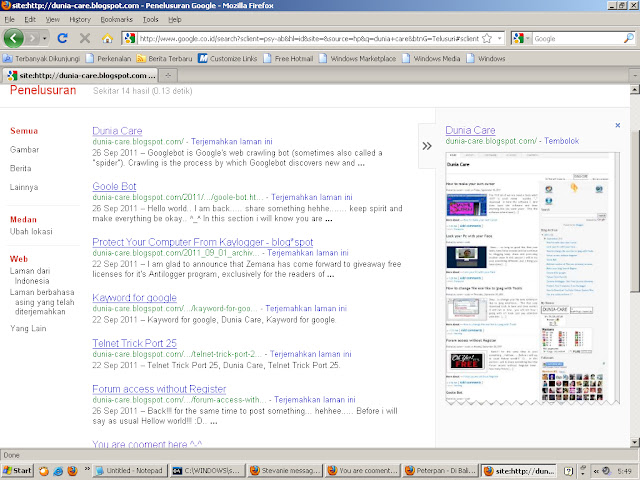
Task: Click the help question mark tray icon
Action: [568, 471]
